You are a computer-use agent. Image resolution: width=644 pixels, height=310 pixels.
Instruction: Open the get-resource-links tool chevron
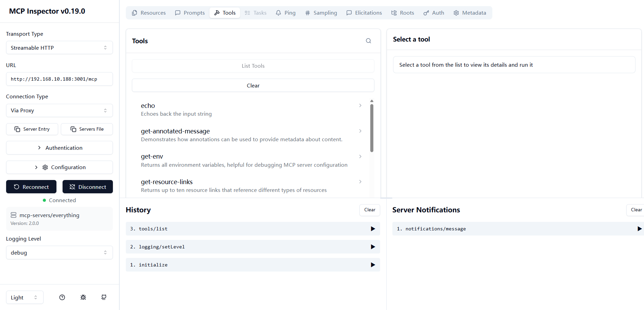click(360, 182)
